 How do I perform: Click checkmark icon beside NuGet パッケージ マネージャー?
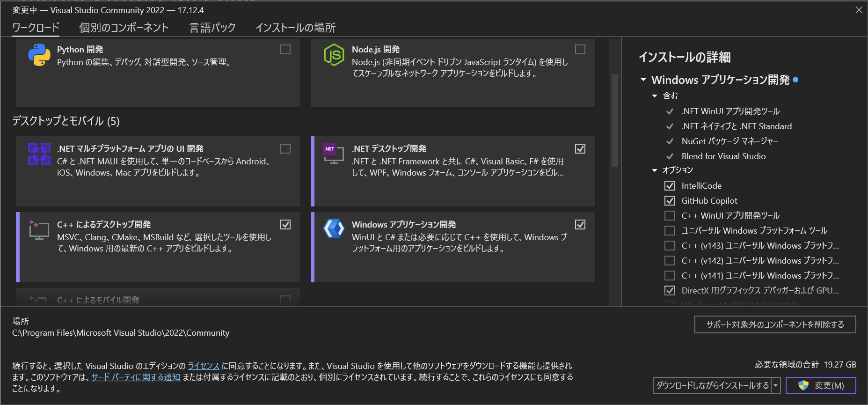coord(670,141)
